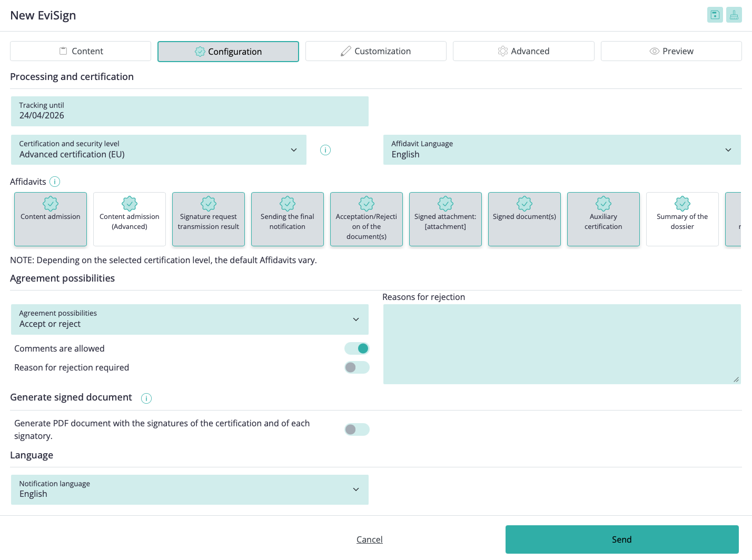The width and height of the screenshot is (752, 560).
Task: Open the Notification language dropdown
Action: (190, 489)
